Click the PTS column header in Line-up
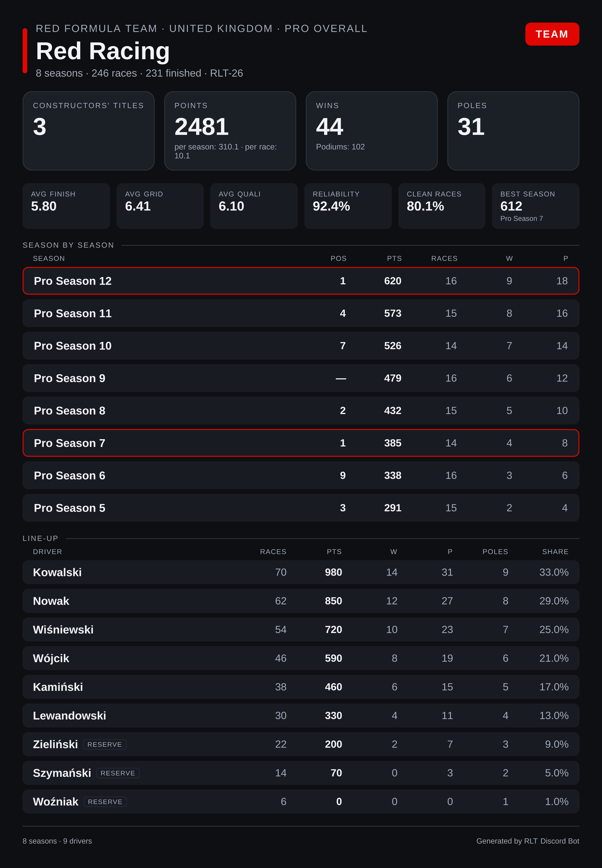This screenshot has height=868, width=602. click(334, 552)
